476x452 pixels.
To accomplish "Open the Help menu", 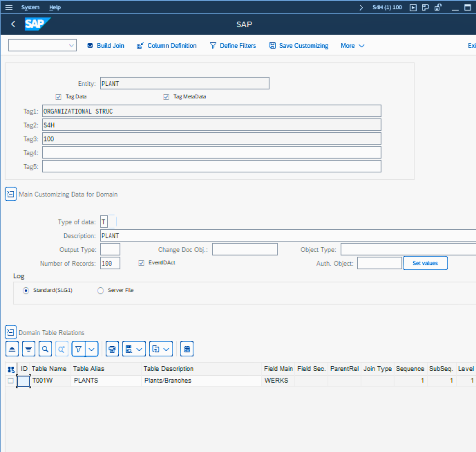I will click(x=55, y=7).
